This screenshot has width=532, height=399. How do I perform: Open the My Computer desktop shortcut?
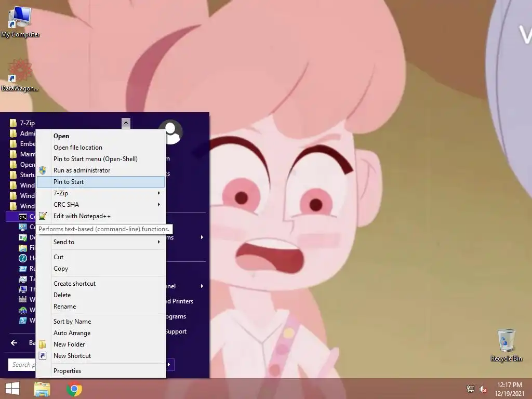pos(20,22)
